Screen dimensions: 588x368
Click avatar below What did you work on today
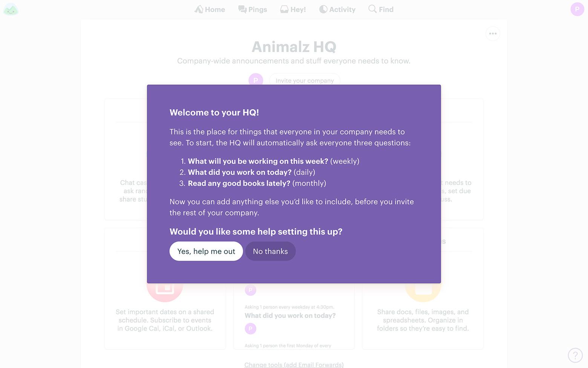click(x=250, y=328)
